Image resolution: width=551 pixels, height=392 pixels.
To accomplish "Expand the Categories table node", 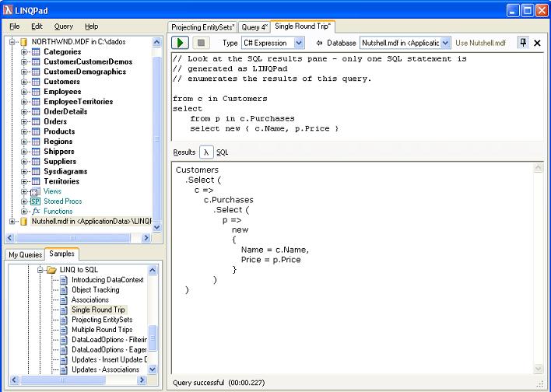I will (x=24, y=52).
